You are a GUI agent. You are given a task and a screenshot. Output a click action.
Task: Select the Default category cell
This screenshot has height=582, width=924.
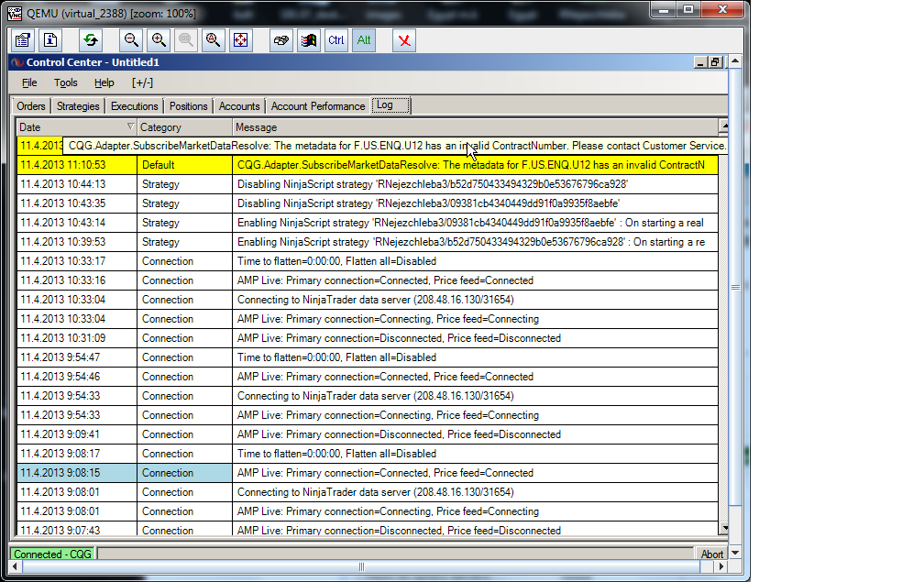point(184,165)
